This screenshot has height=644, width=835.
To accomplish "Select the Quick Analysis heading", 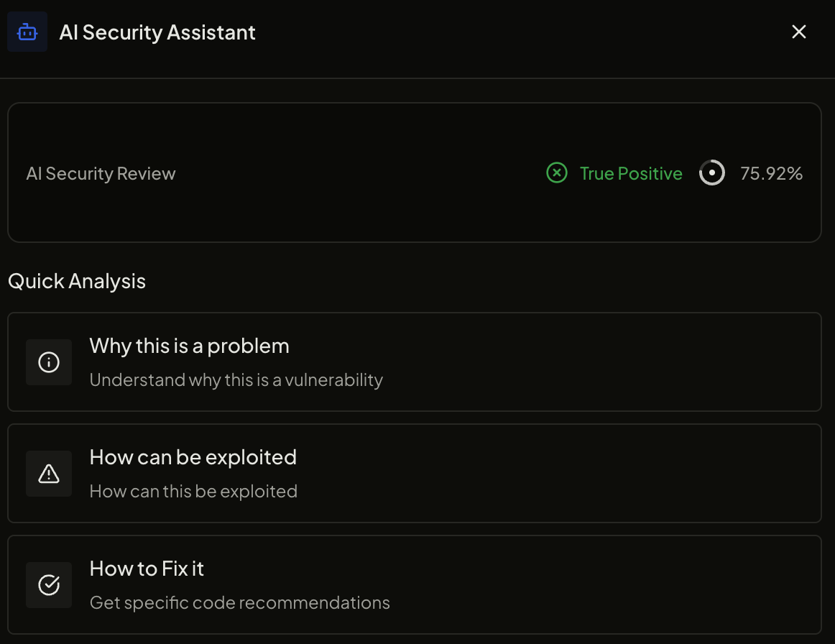I will click(76, 280).
